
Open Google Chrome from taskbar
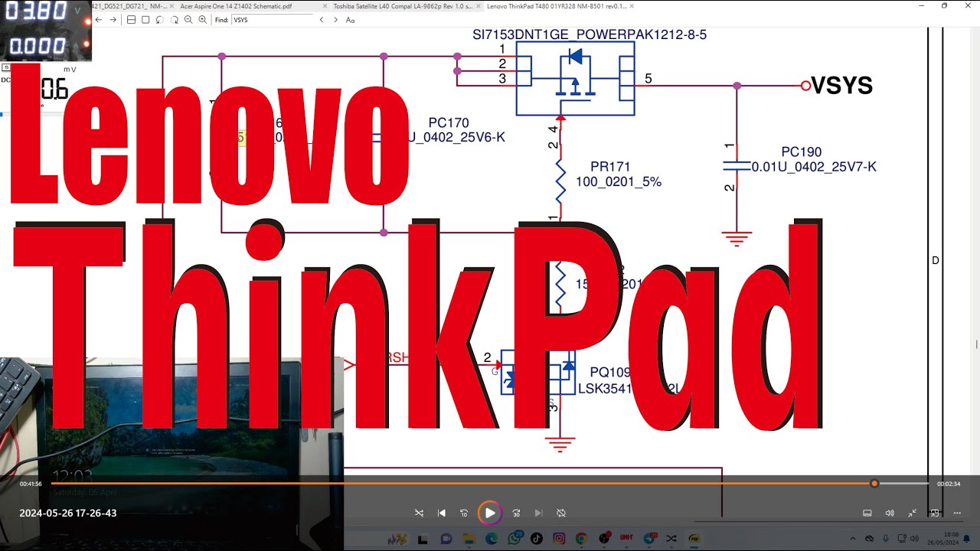(x=581, y=540)
